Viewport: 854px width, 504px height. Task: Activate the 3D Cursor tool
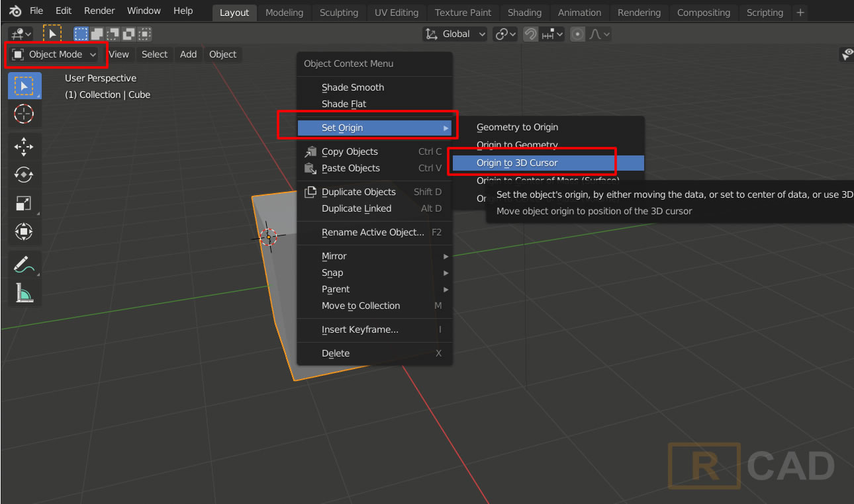24,114
